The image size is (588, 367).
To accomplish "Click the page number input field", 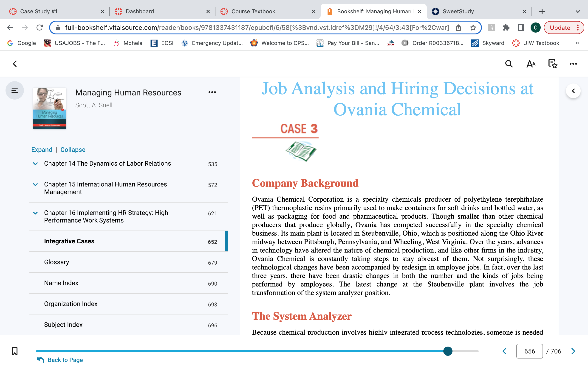I will pos(529,351).
